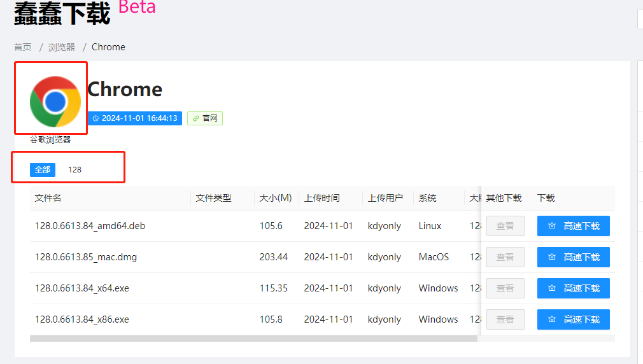
Task: Open 浏览器 breadcrumb link
Action: coord(62,47)
